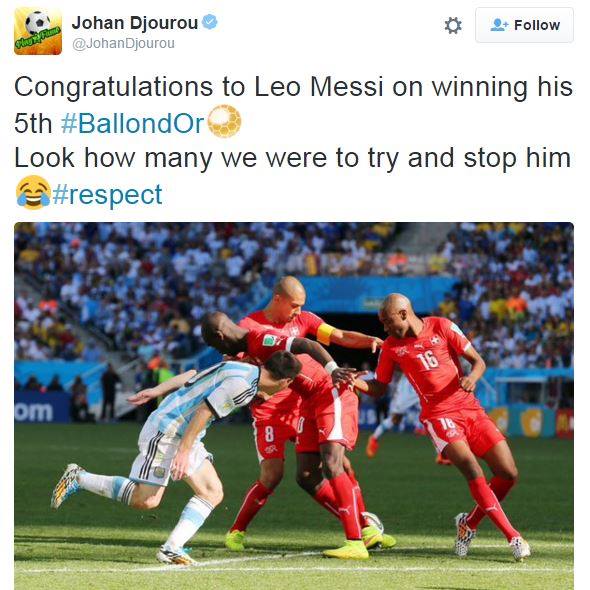Viewport: 590px width, 590px height.
Task: Click the soccer ball in the avatar
Action: tap(37, 22)
